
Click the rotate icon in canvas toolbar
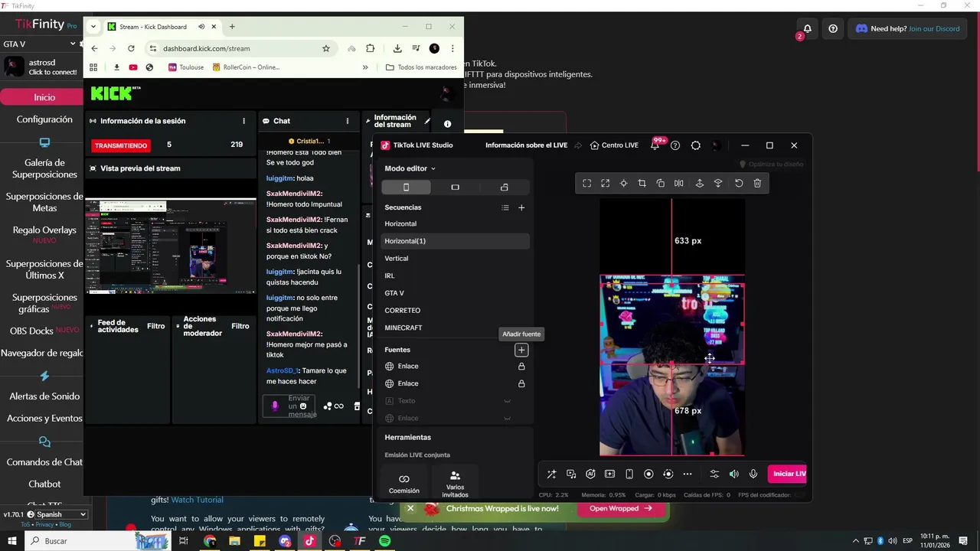pos(739,184)
